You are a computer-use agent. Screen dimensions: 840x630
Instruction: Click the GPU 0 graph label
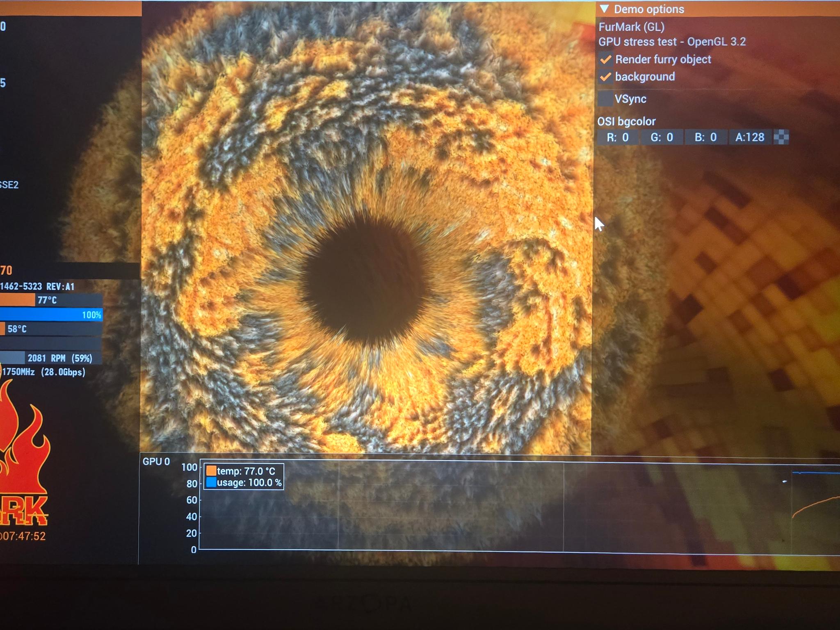point(156,461)
